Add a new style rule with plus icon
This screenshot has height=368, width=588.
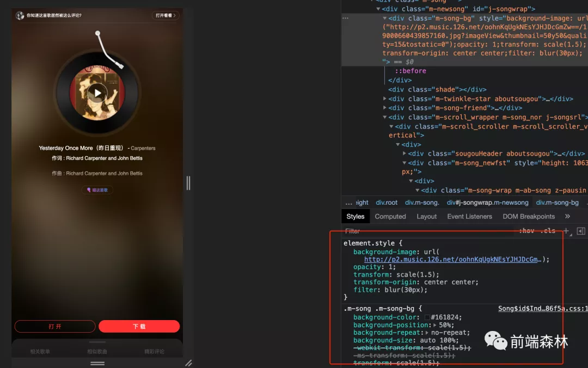click(566, 231)
